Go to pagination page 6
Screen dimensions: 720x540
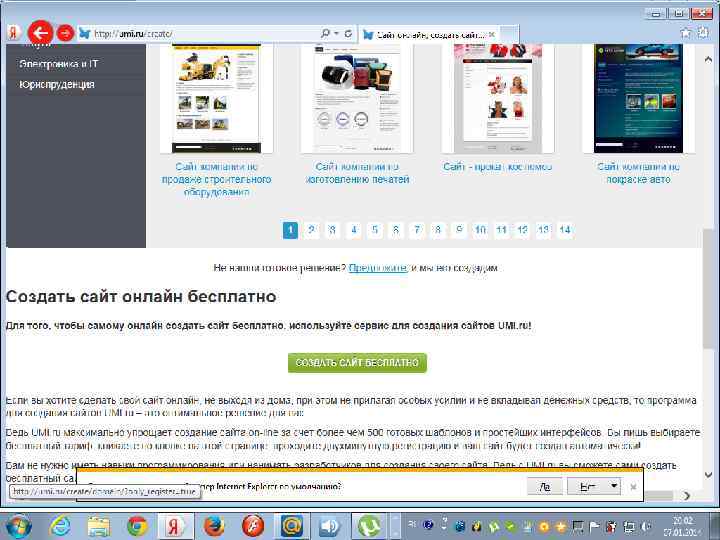[396, 230]
